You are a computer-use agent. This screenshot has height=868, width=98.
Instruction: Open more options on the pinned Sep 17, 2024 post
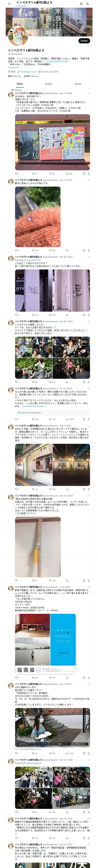[x=89, y=93]
